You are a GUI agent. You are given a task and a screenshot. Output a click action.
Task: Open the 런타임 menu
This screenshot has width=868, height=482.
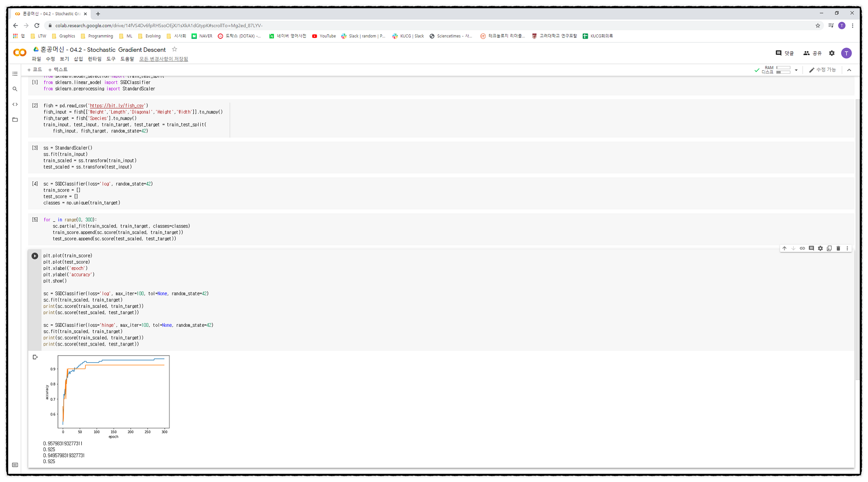tap(94, 59)
